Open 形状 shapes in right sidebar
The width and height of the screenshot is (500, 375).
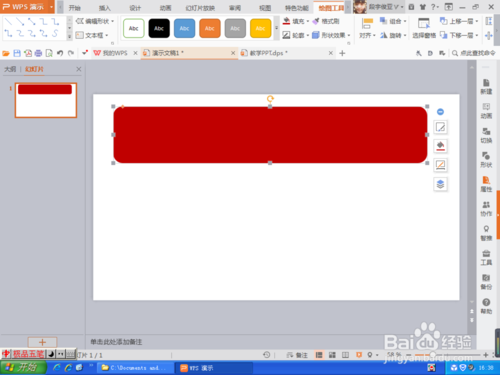(x=486, y=160)
